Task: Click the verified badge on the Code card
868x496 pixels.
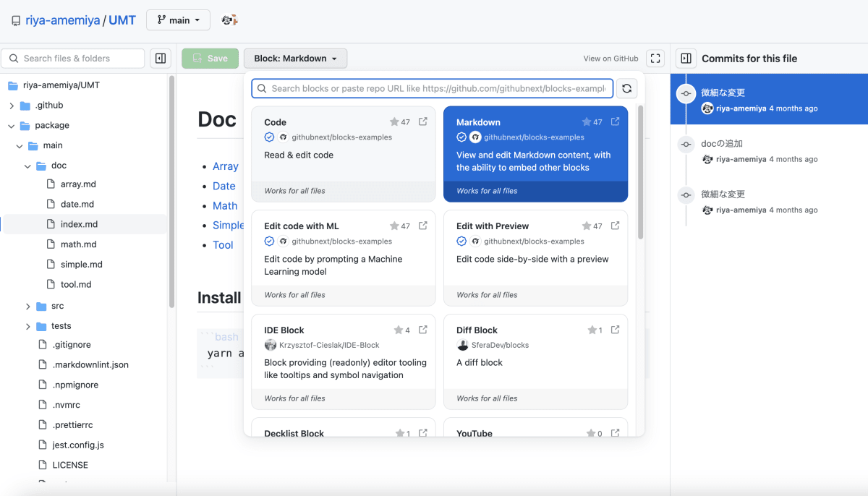Action: pyautogui.click(x=269, y=137)
